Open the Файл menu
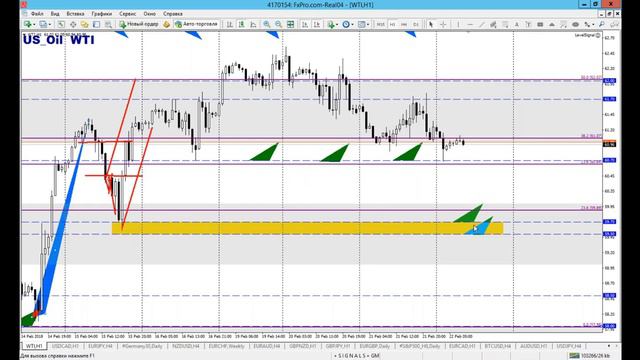Image resolution: width=640 pixels, height=360 pixels. point(37,13)
